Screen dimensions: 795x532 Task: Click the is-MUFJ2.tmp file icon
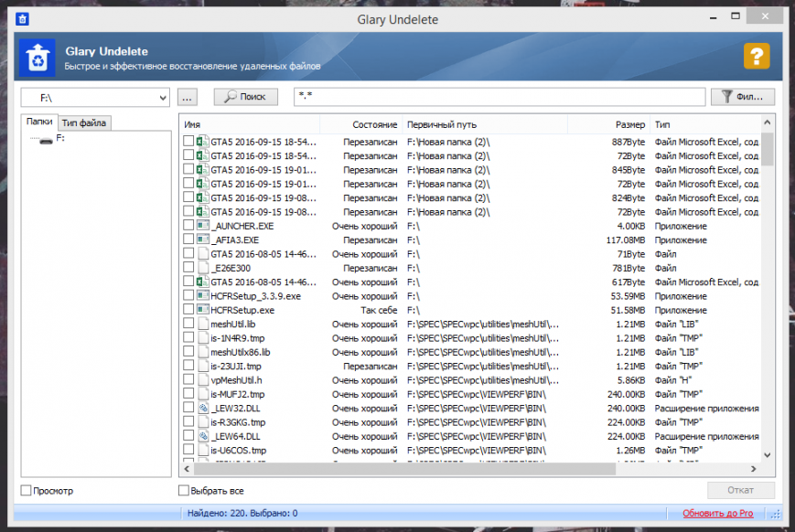[x=203, y=393]
